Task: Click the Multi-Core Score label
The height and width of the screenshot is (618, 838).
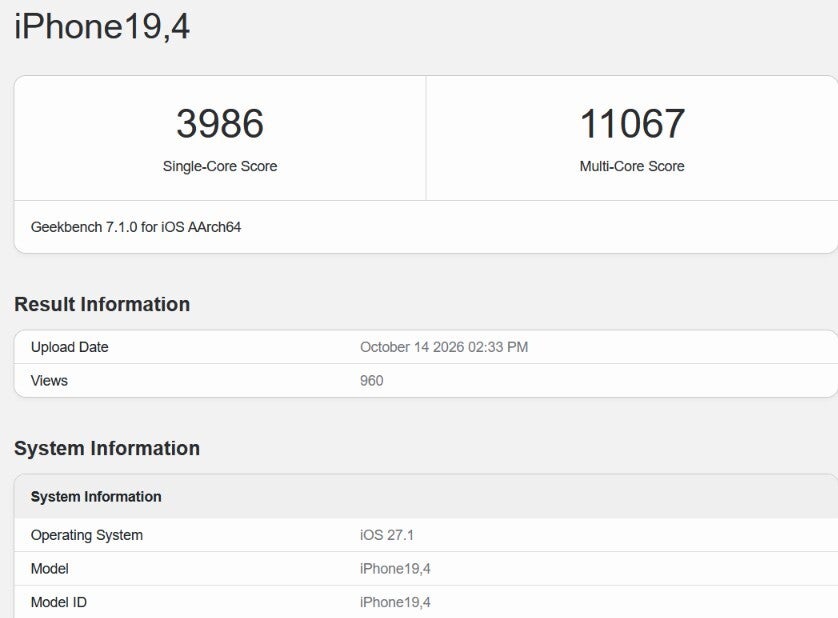Action: click(x=632, y=166)
